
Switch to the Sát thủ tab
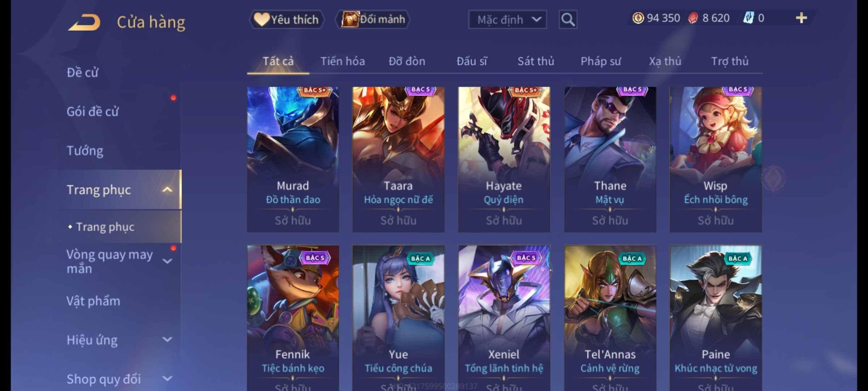point(536,61)
